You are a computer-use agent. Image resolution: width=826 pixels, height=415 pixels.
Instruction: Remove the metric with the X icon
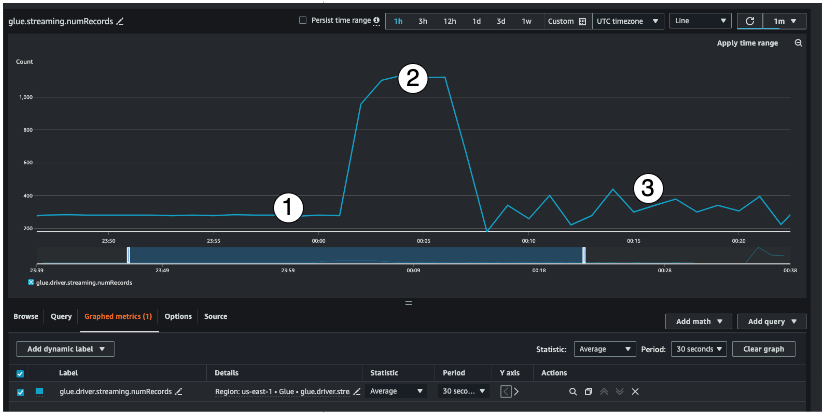tap(635, 391)
